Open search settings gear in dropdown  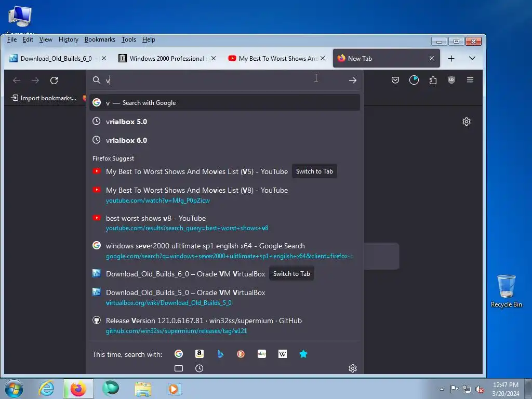coord(353,368)
